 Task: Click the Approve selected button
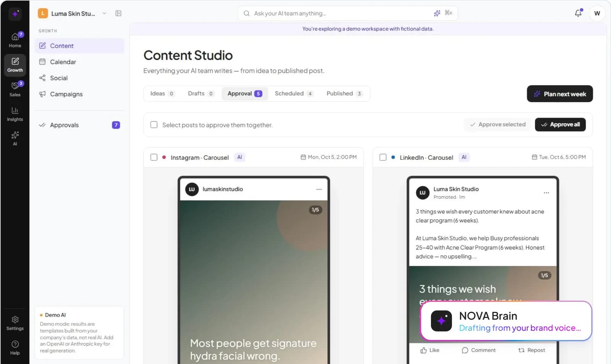tap(498, 124)
